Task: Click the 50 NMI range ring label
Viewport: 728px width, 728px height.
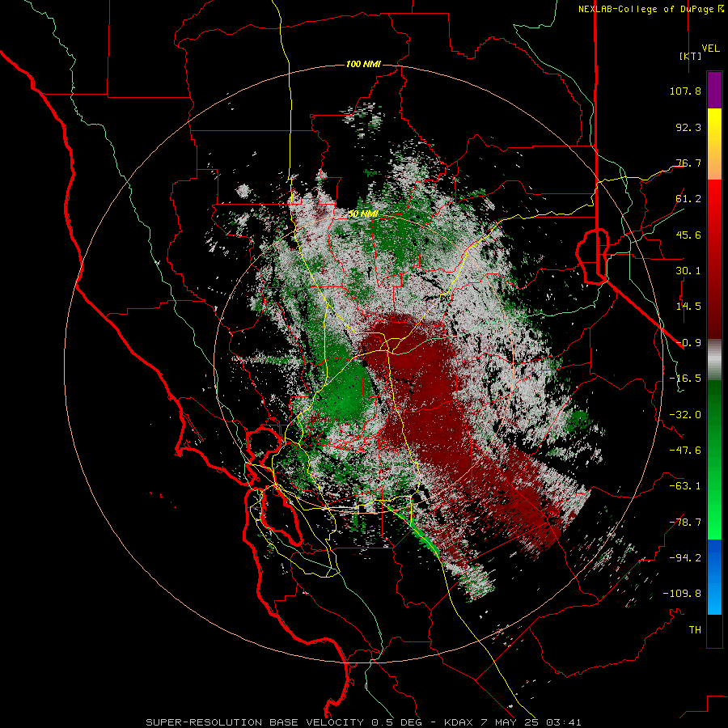Action: (x=363, y=214)
